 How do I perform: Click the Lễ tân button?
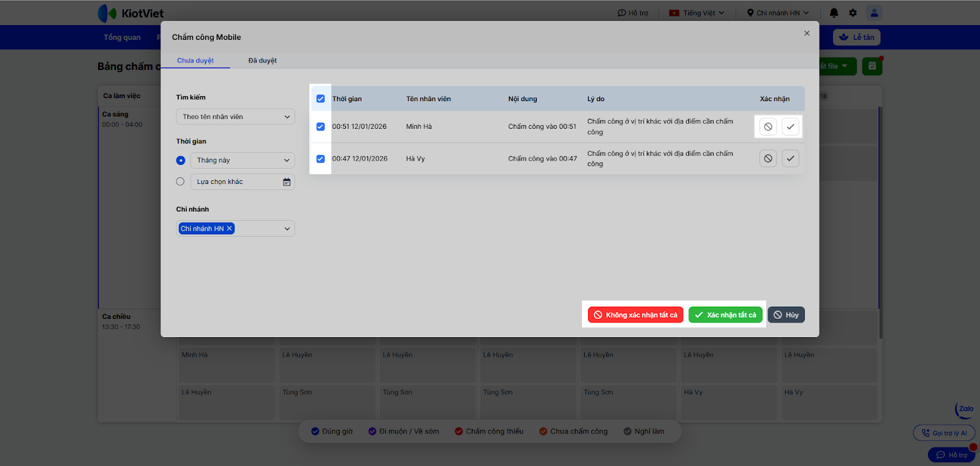(x=856, y=37)
